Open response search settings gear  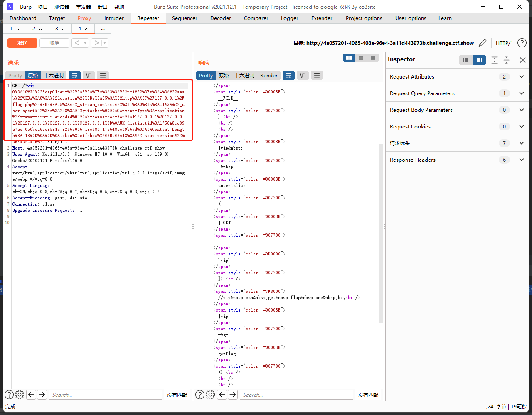point(211,395)
